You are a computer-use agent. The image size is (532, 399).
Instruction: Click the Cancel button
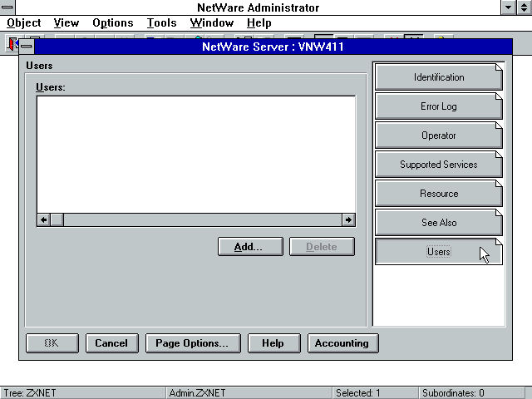click(112, 343)
